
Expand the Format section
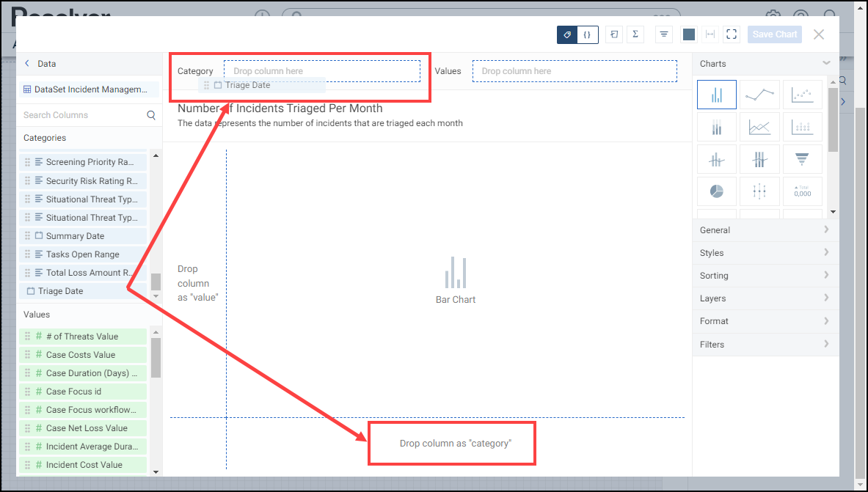click(x=765, y=321)
